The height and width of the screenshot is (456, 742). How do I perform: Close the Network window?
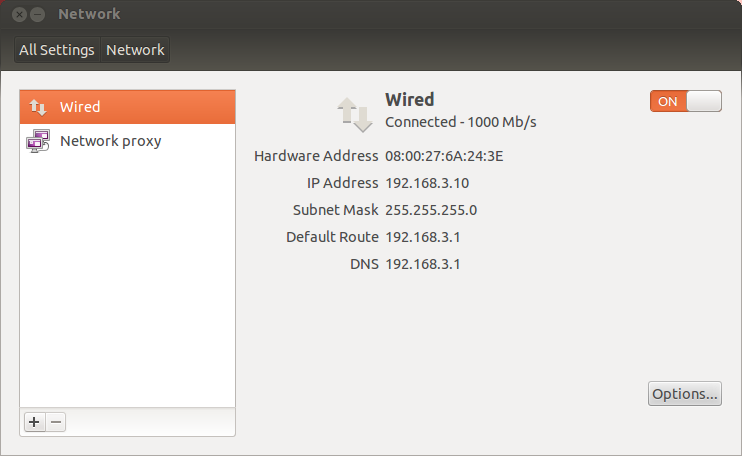pos(20,15)
